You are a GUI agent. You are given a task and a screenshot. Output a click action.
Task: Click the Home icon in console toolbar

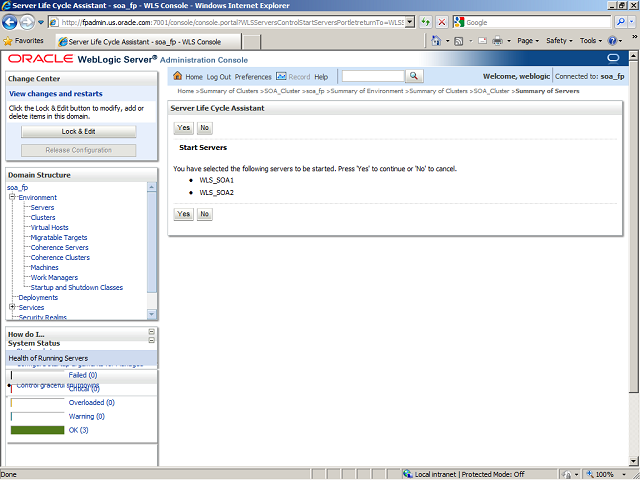(x=179, y=77)
